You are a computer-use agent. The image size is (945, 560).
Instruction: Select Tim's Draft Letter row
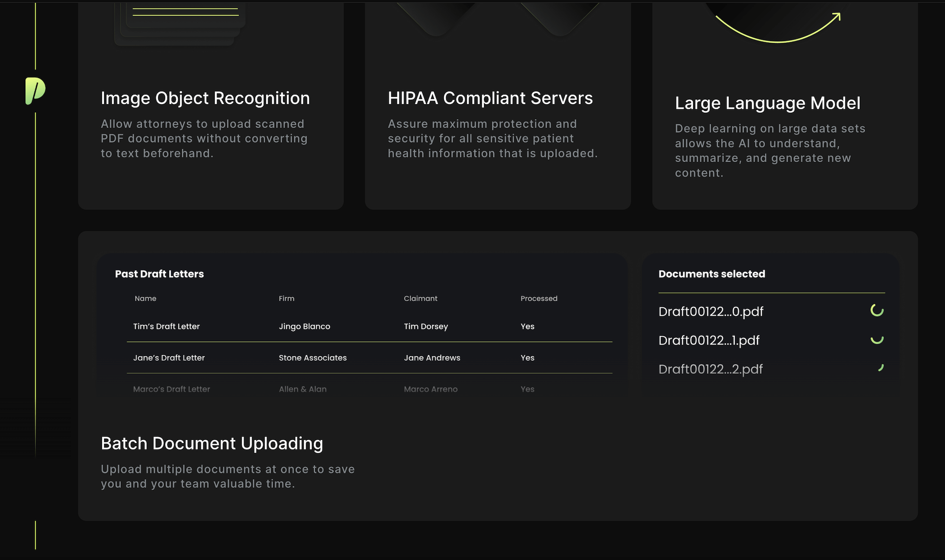click(166, 327)
